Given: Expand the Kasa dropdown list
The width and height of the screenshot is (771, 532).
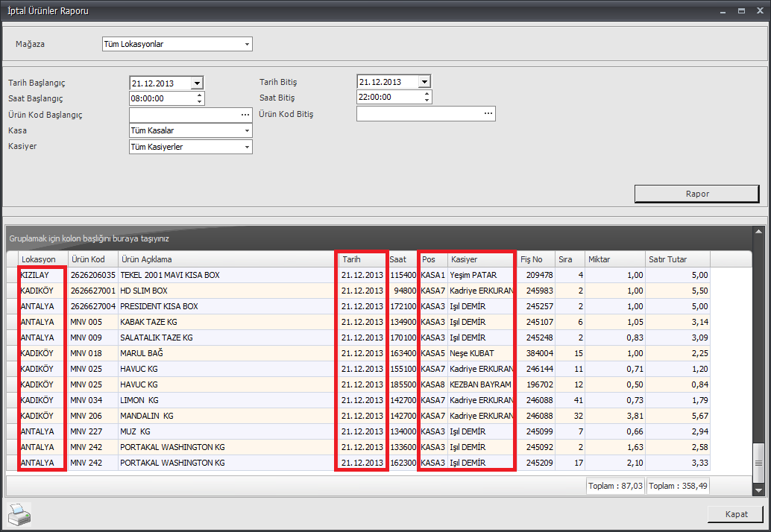Looking at the screenshot, I should 246,131.
